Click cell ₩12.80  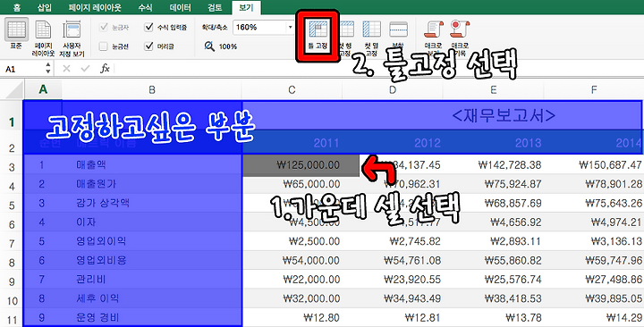coord(292,317)
